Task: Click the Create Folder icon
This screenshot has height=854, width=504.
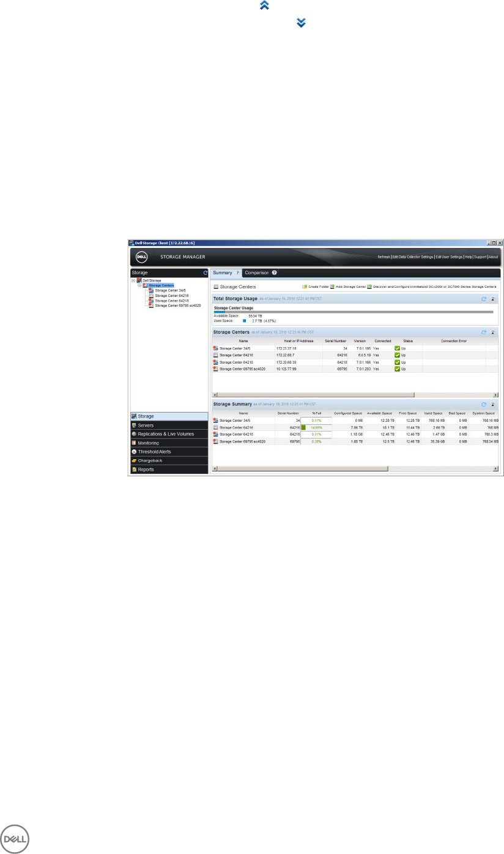Action: click(x=305, y=286)
